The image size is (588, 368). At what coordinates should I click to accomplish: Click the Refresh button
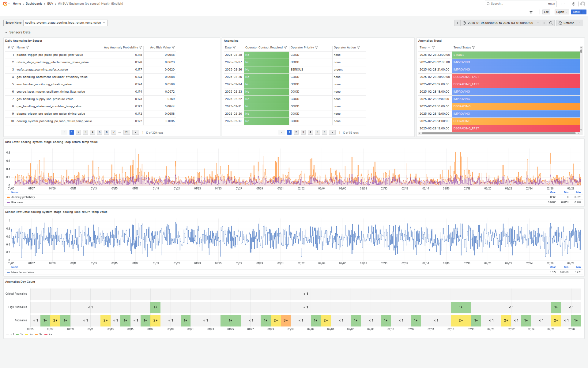[x=566, y=23]
